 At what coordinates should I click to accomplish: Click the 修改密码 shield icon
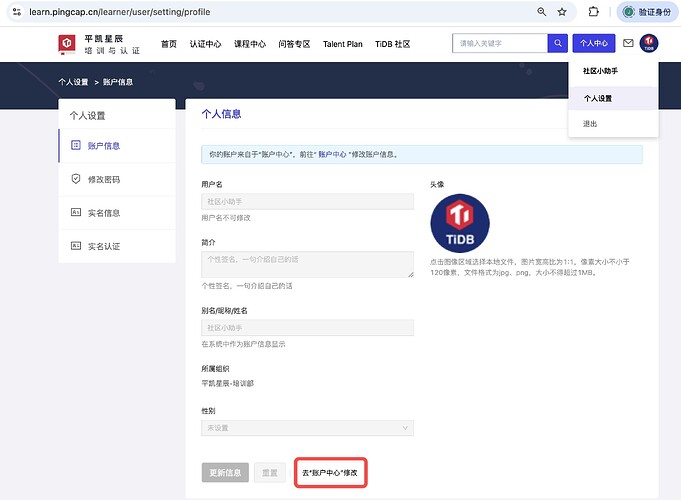pyautogui.click(x=76, y=179)
